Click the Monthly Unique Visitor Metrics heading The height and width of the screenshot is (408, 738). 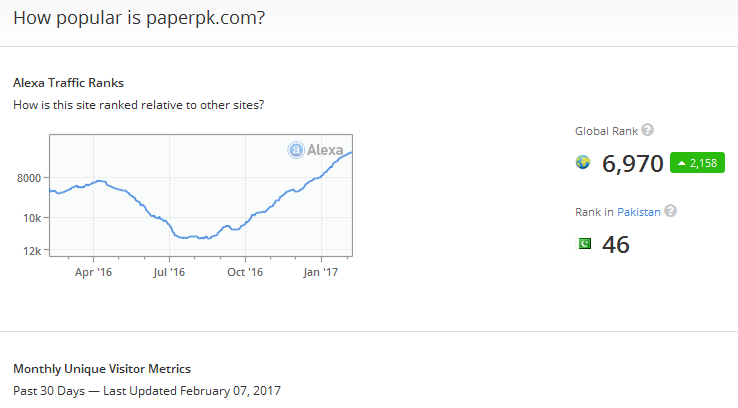(102, 369)
